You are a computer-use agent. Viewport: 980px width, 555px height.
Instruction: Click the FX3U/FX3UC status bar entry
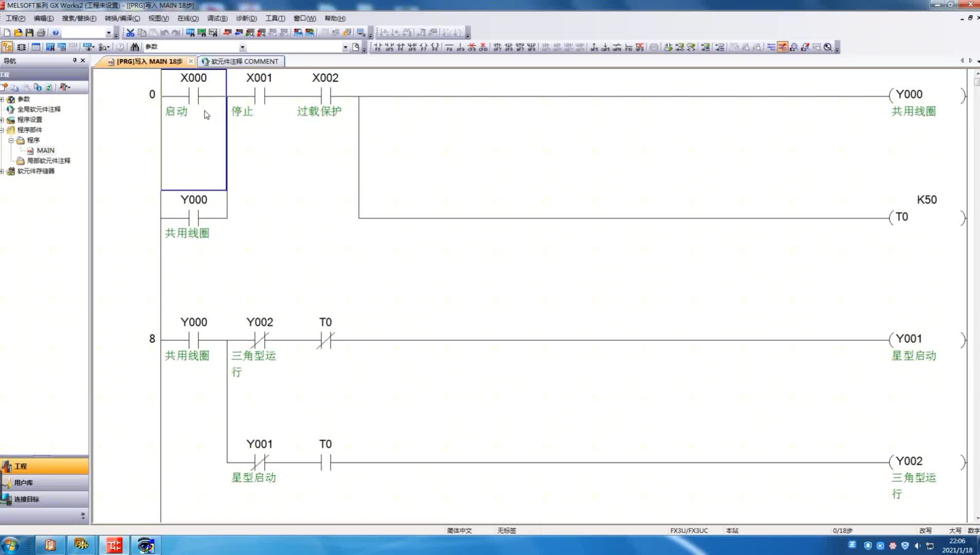pos(689,530)
